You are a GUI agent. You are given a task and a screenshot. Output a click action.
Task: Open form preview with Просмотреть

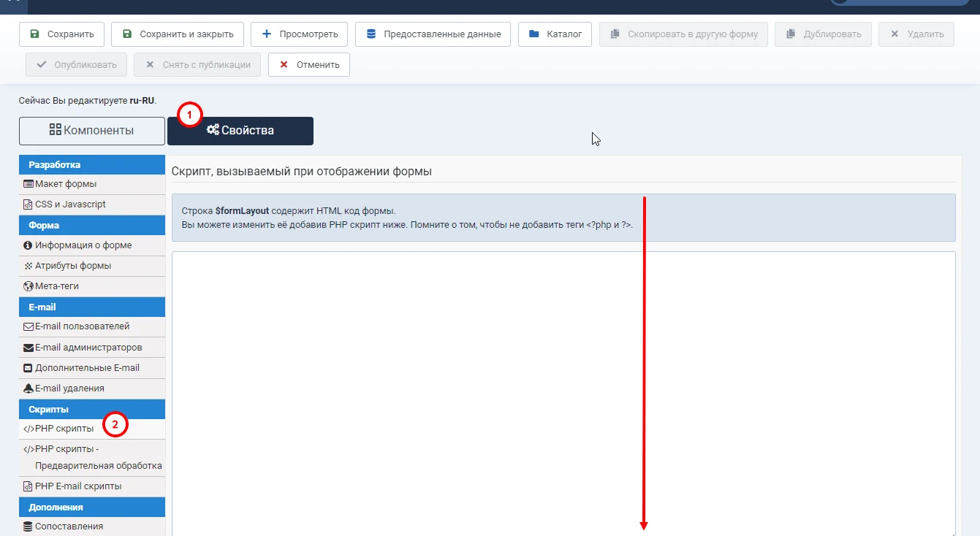[x=300, y=34]
